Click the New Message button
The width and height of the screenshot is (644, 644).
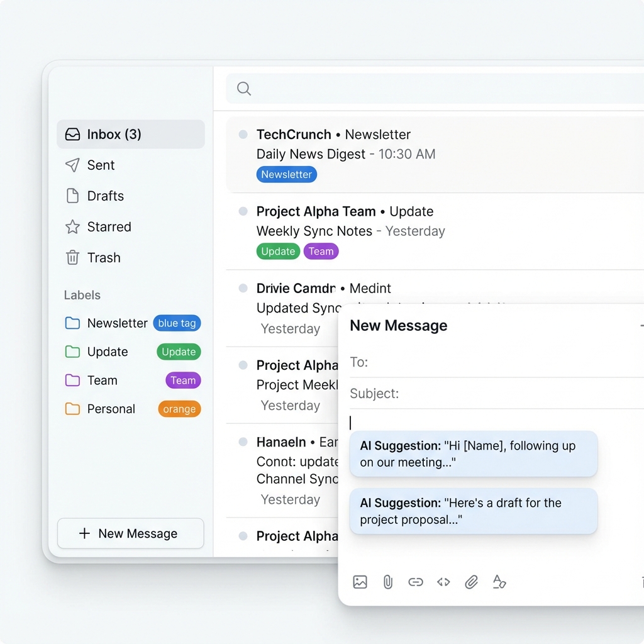point(130,533)
